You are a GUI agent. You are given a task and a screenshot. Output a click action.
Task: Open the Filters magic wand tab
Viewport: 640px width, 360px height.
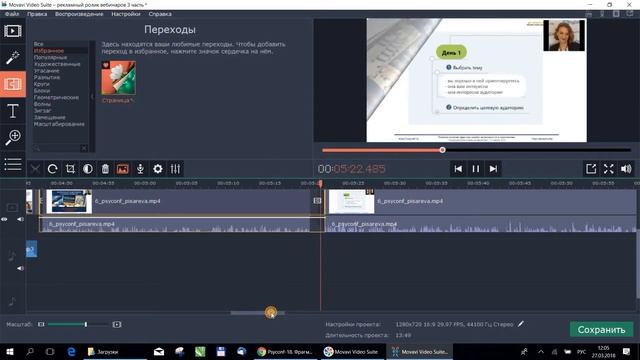click(x=13, y=58)
